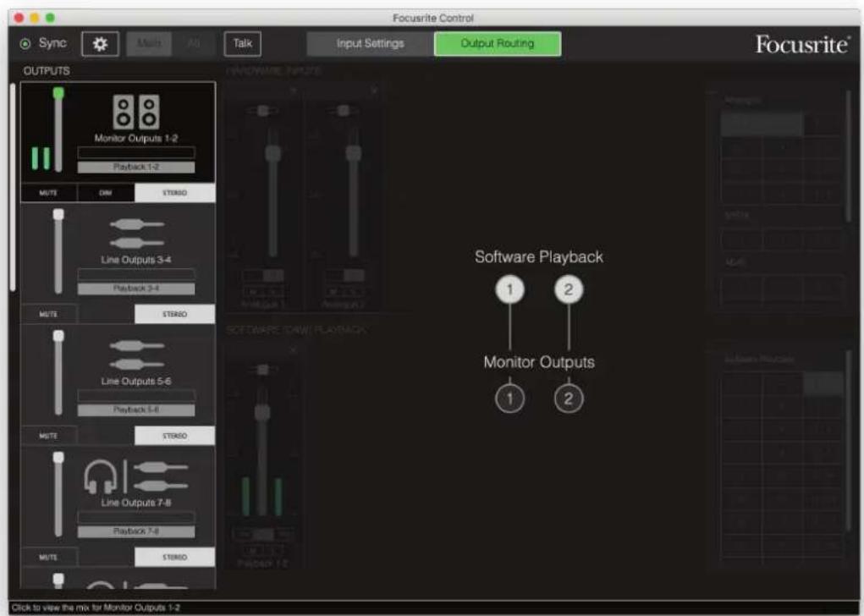Toggle DIM on Monitor Outputs 1-2

click(x=106, y=193)
